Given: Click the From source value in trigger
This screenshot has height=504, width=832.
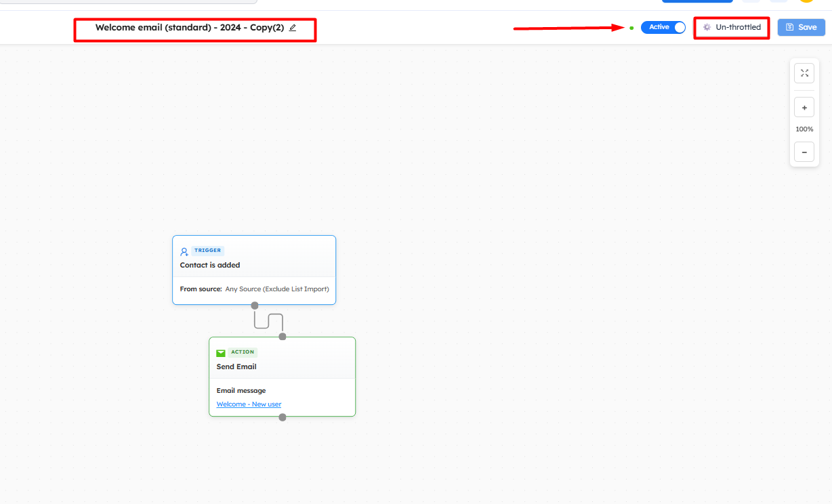Looking at the screenshot, I should (x=276, y=289).
